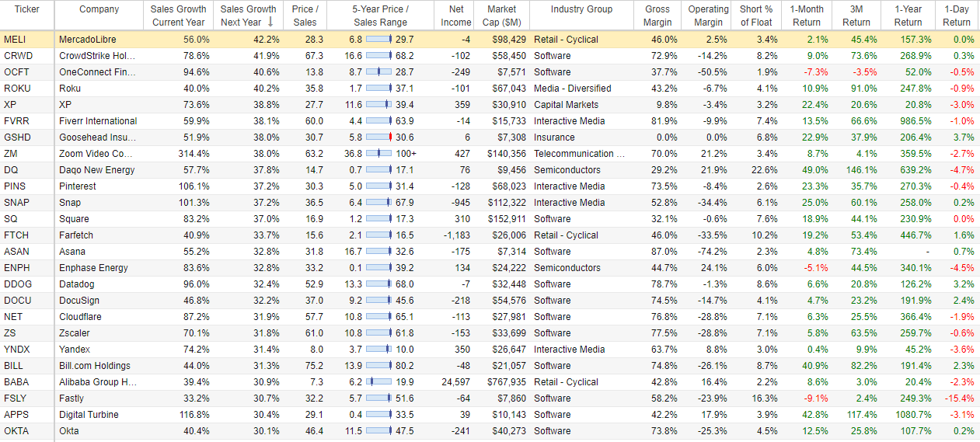Click the Square company name
This screenshot has width=980, height=442.
74,219
